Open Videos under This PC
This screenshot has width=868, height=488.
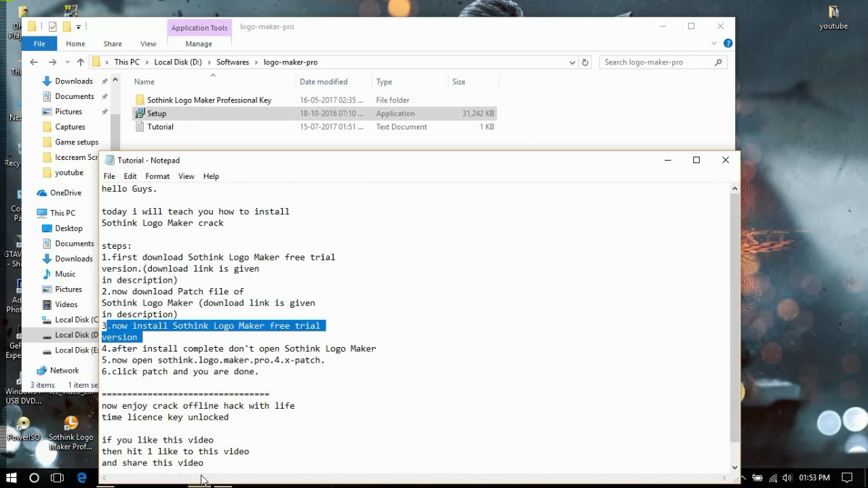coord(66,304)
